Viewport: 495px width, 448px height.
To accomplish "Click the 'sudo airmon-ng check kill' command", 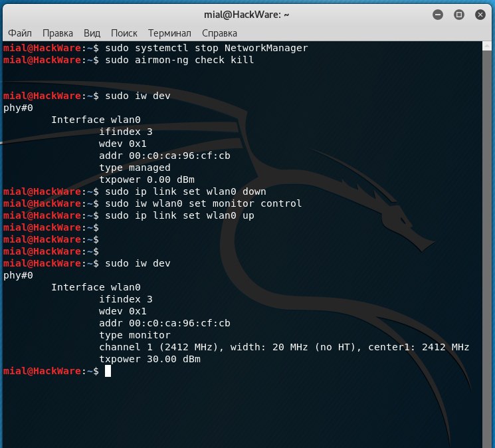I will pyautogui.click(x=179, y=60).
